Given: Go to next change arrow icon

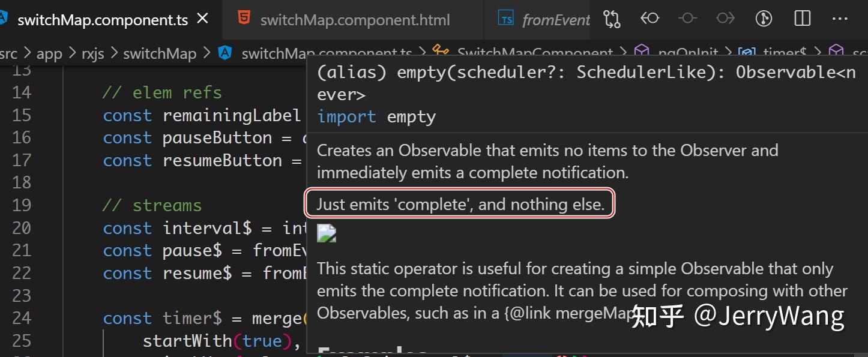Looking at the screenshot, I should coord(725,19).
